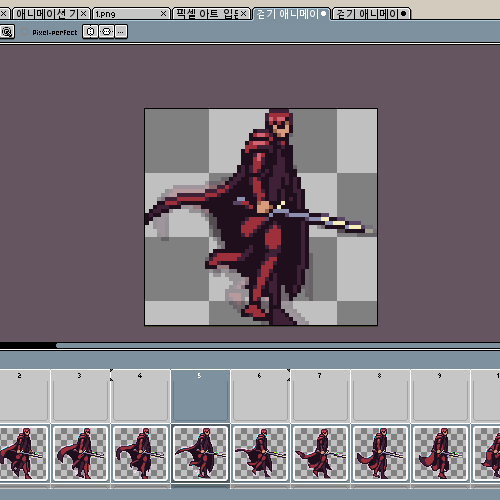Open the brush Dynamics options icon
The image size is (500, 500).
pyautogui.click(x=7, y=32)
